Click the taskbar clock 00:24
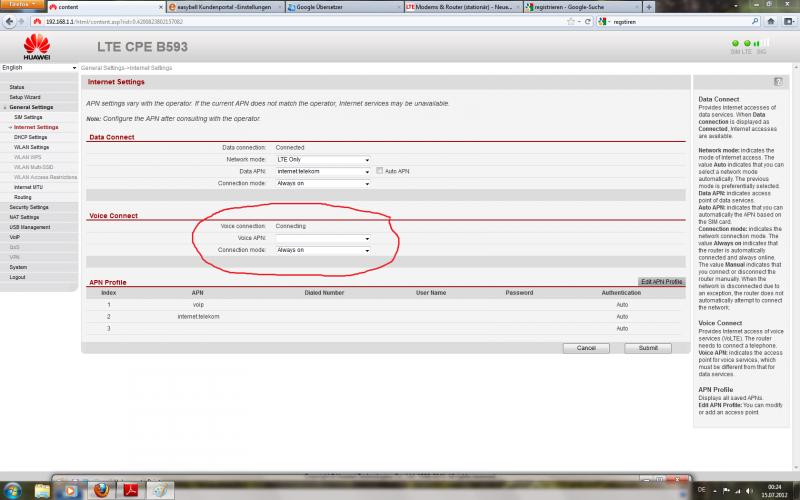 click(774, 491)
